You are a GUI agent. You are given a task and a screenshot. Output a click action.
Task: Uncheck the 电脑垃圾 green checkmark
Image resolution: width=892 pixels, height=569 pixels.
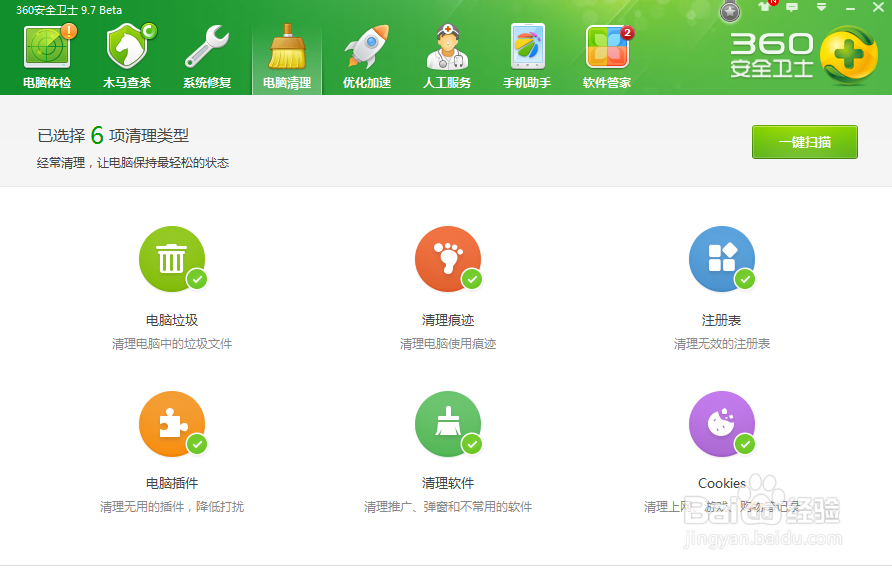(197, 279)
